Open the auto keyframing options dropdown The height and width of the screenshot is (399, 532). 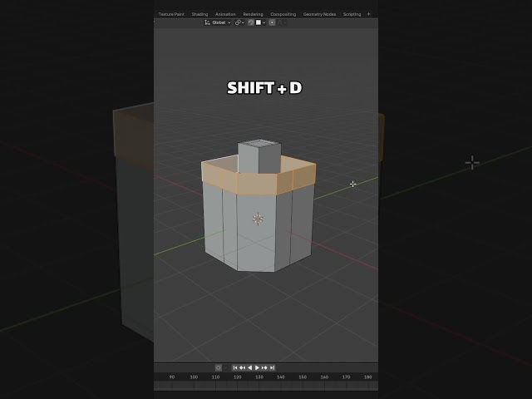225,367
